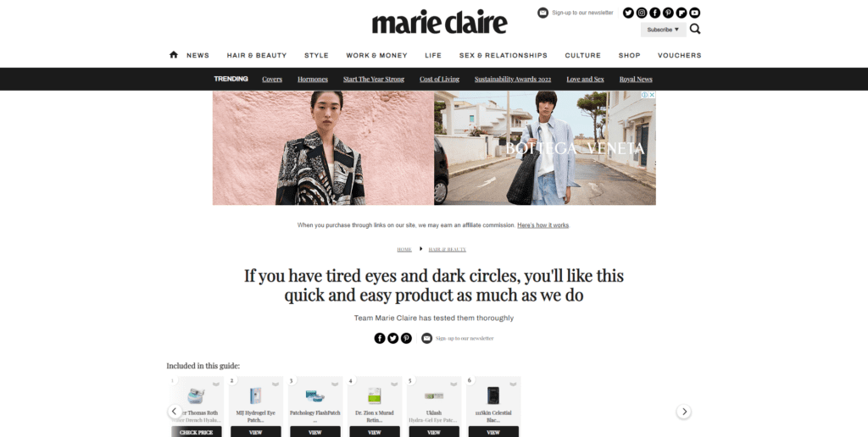This screenshot has height=437, width=868.
Task: Open the Hair & Beauty menu
Action: pos(257,55)
